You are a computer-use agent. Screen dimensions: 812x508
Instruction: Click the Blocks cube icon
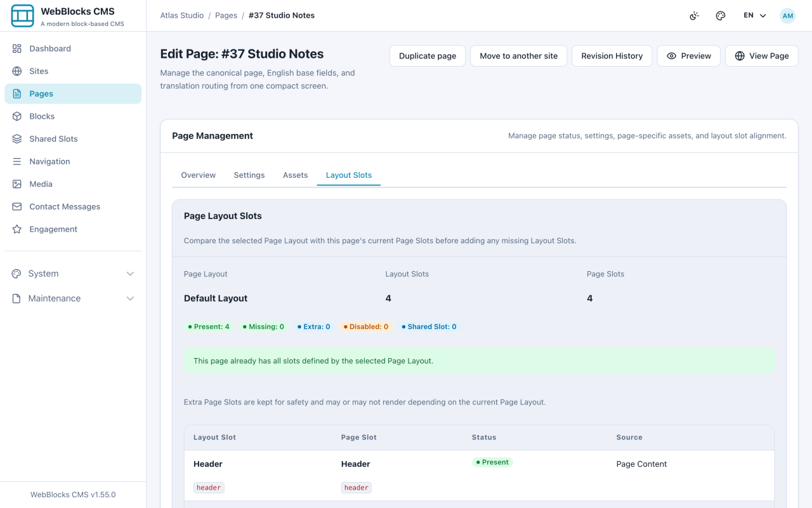point(17,116)
